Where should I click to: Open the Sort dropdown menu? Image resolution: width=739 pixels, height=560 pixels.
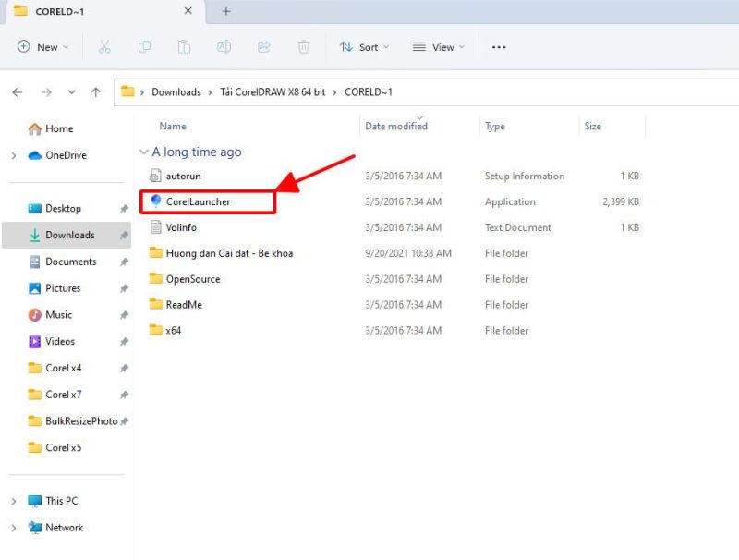(364, 47)
